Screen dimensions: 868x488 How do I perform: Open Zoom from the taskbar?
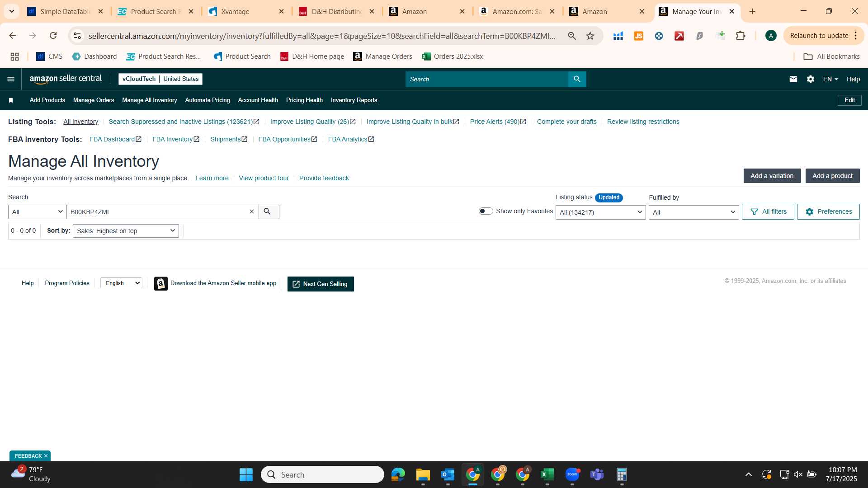[572, 474]
